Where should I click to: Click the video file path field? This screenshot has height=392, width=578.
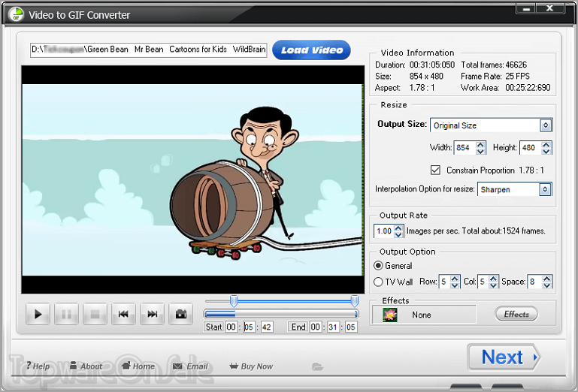pos(149,50)
